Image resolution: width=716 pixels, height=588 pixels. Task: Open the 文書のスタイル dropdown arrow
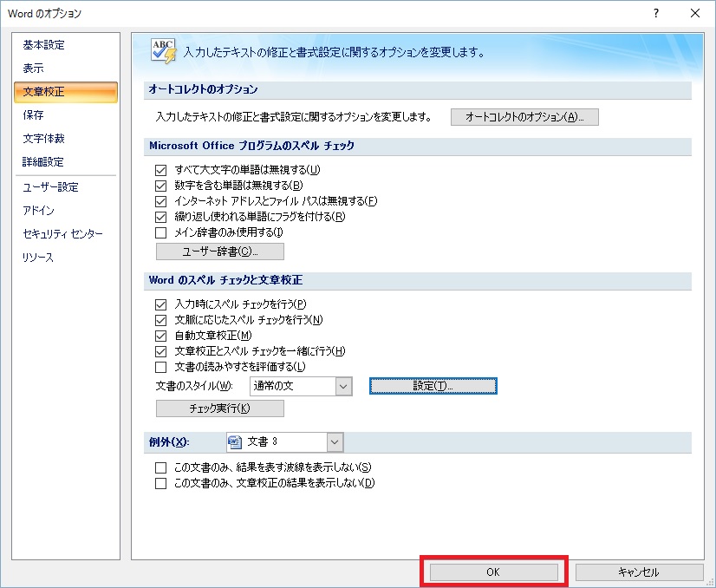point(343,387)
